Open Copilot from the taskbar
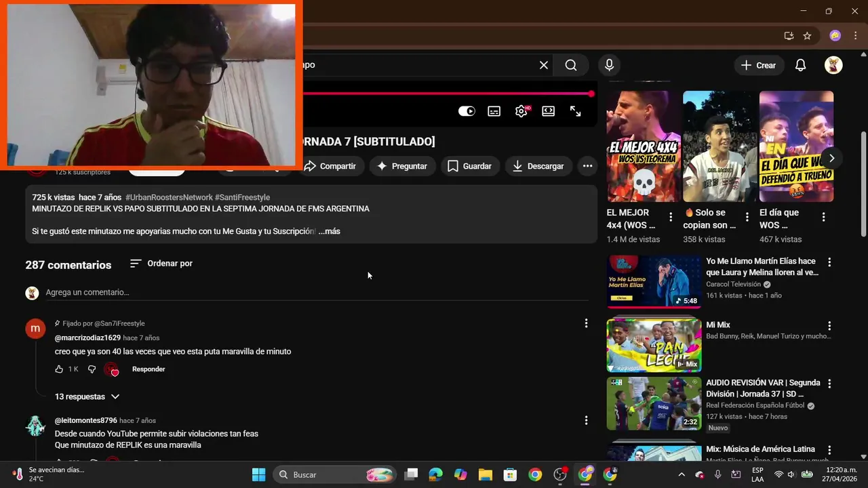This screenshot has height=488, width=868. click(460, 474)
